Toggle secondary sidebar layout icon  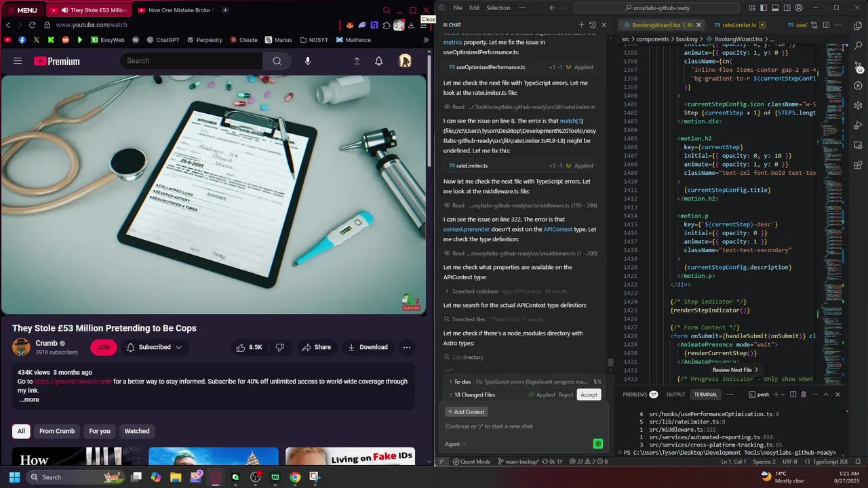(x=786, y=8)
